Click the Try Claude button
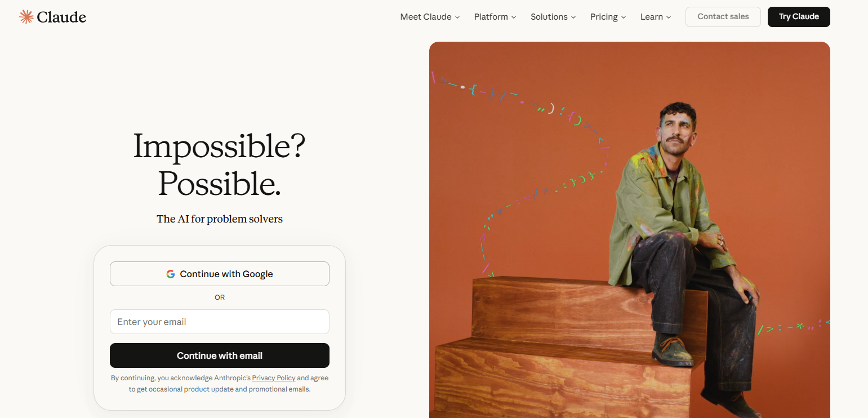Viewport: 868px width, 418px height. pos(799,17)
